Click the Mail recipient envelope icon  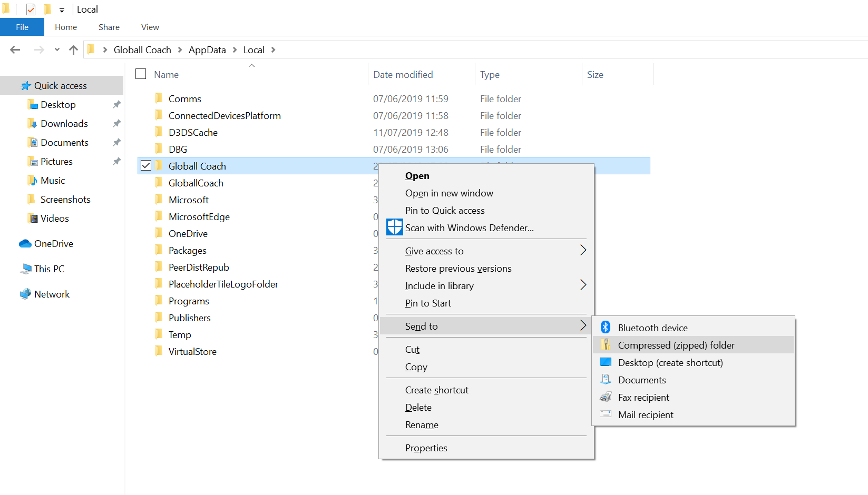[x=606, y=414]
